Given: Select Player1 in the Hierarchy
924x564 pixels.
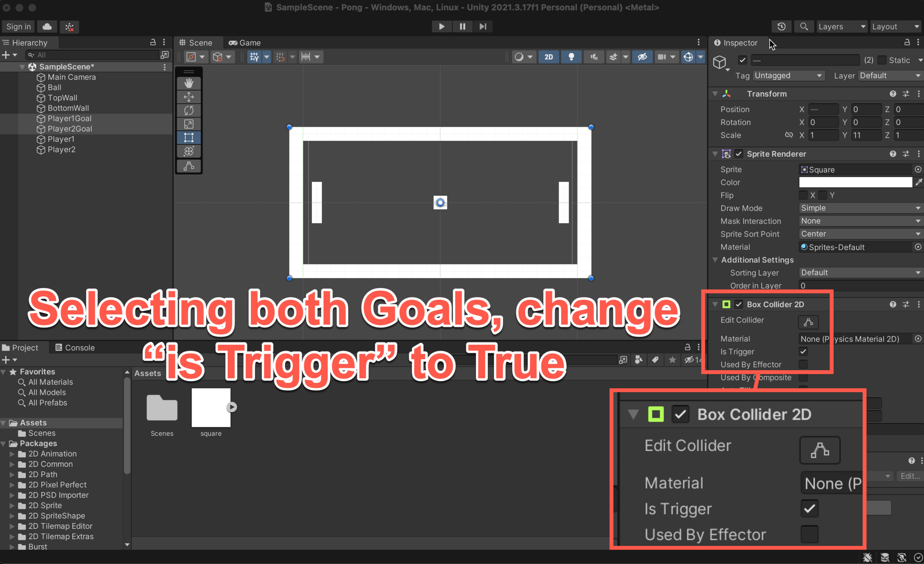Looking at the screenshot, I should (61, 139).
